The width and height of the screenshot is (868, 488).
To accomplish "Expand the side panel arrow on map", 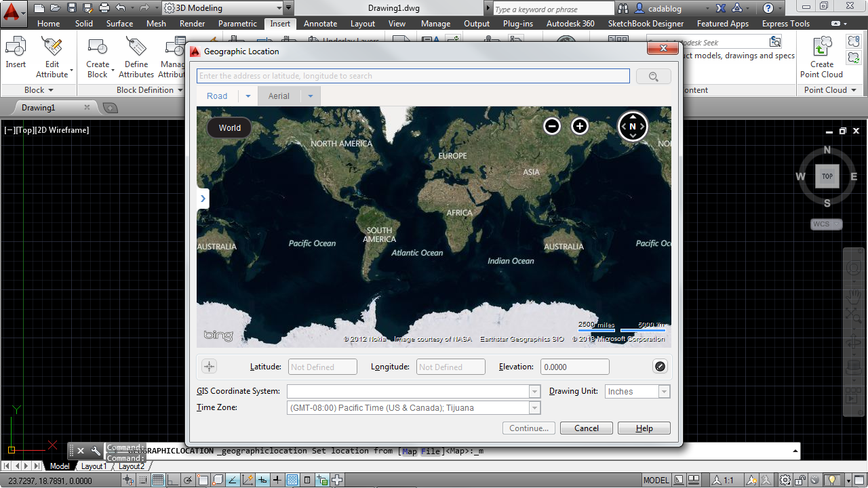I will (x=202, y=199).
